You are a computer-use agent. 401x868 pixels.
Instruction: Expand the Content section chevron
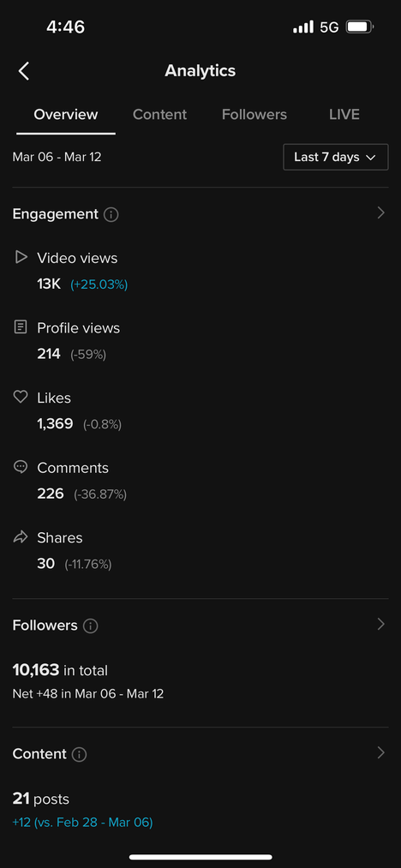point(380,753)
